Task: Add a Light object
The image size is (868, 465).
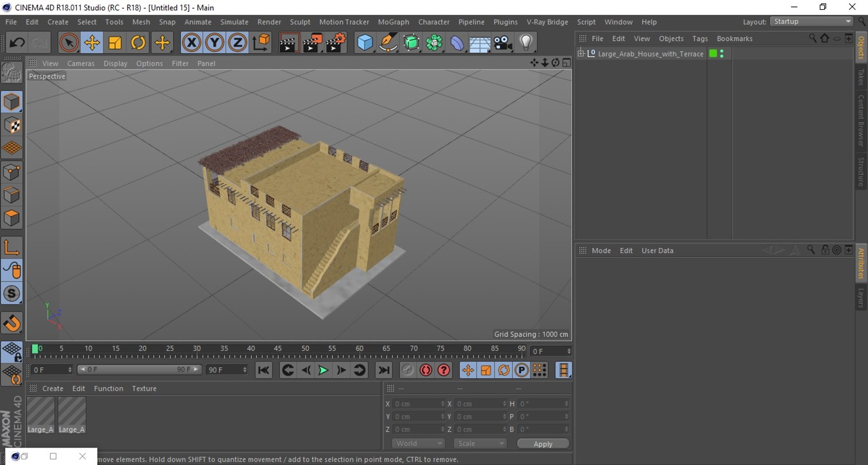Action: (526, 43)
